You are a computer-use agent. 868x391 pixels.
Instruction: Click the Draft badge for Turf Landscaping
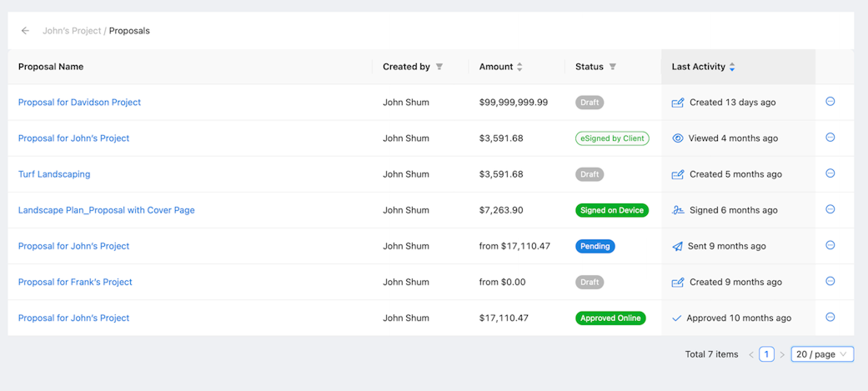[590, 174]
